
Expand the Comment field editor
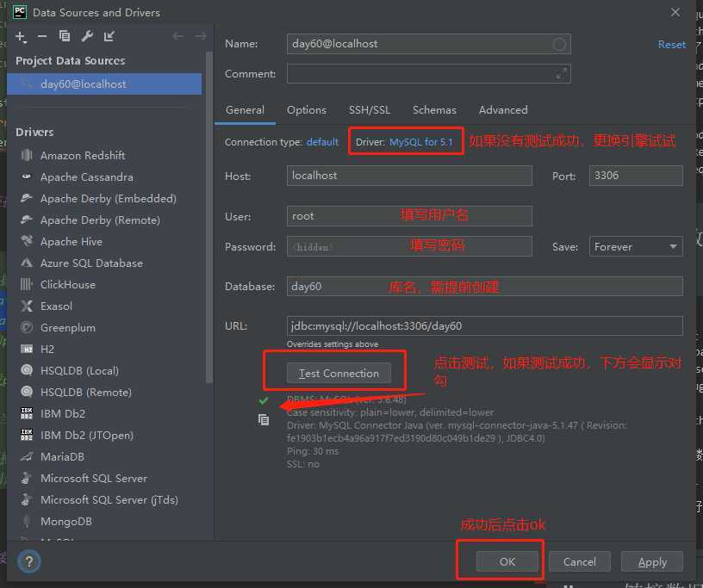[561, 73]
